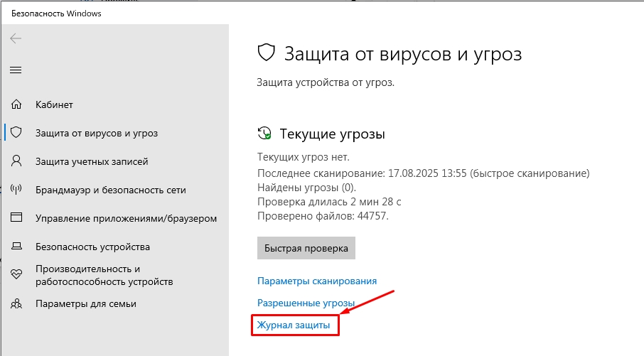The height and width of the screenshot is (356, 644).
Task: Click the Текущие угрозы history clock icon
Action: pos(264,134)
